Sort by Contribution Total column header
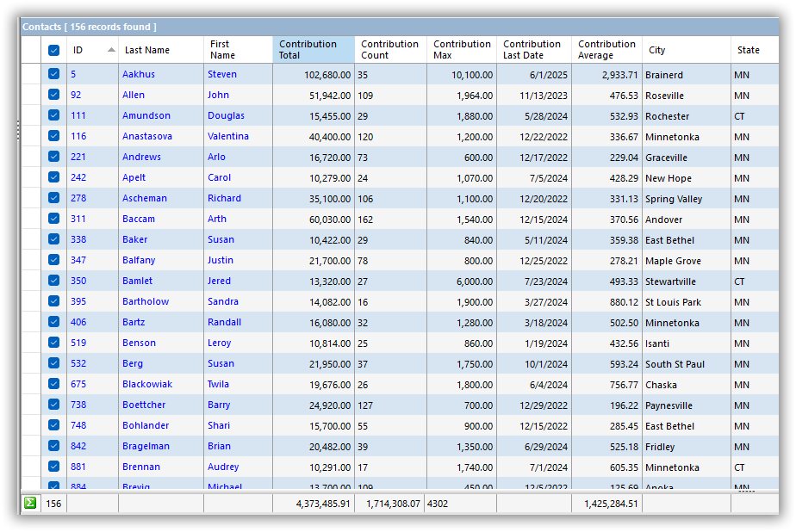796x532 pixels. 313,50
